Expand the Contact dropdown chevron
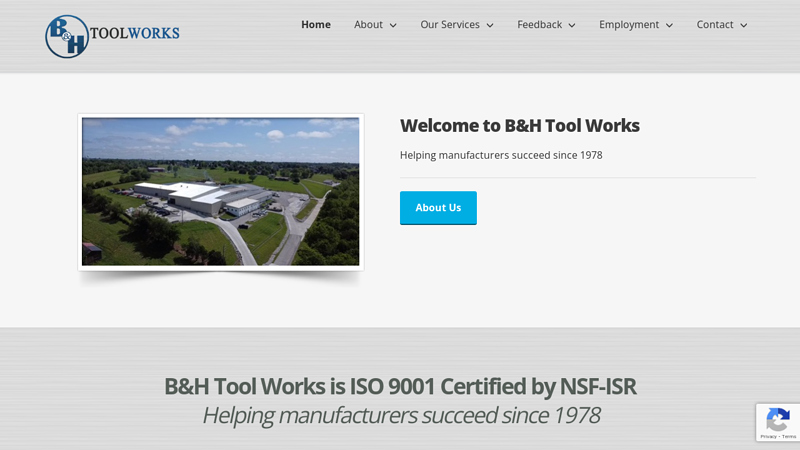Screen dimensions: 800x450 (744, 25)
